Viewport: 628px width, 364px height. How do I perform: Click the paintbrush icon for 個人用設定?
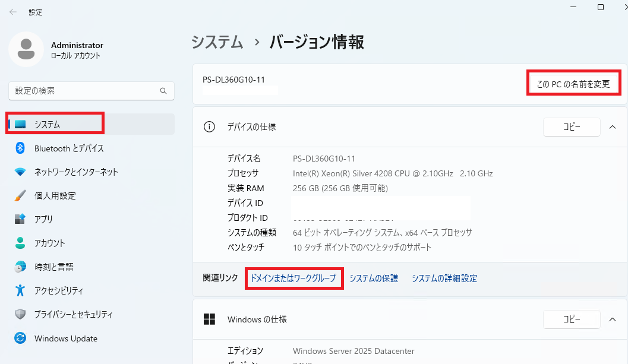(x=20, y=195)
